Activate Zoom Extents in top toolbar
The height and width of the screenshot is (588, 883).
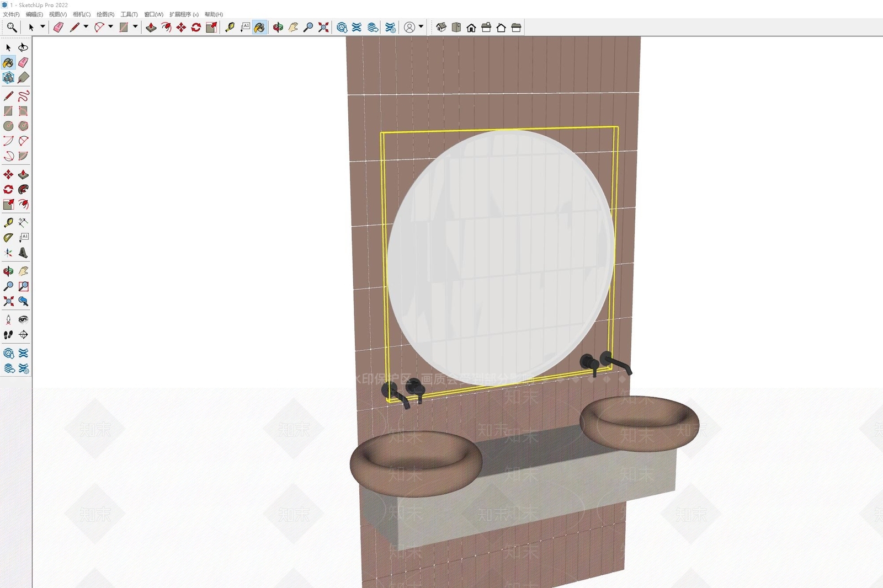323,28
